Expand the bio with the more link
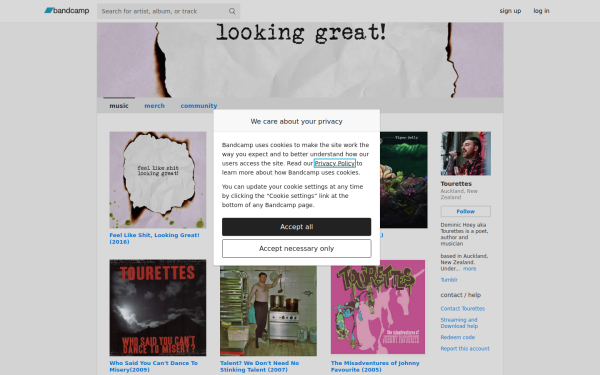Viewport: 600px width, 375px height. 470,269
